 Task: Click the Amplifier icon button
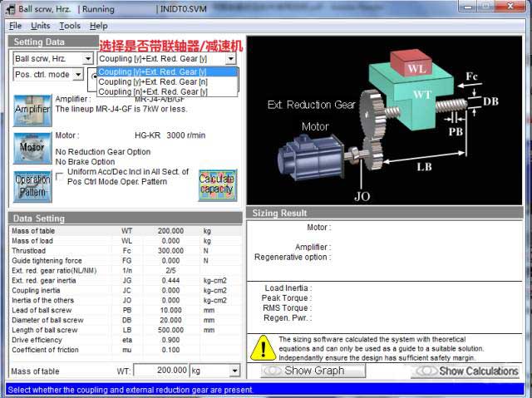[x=32, y=110]
